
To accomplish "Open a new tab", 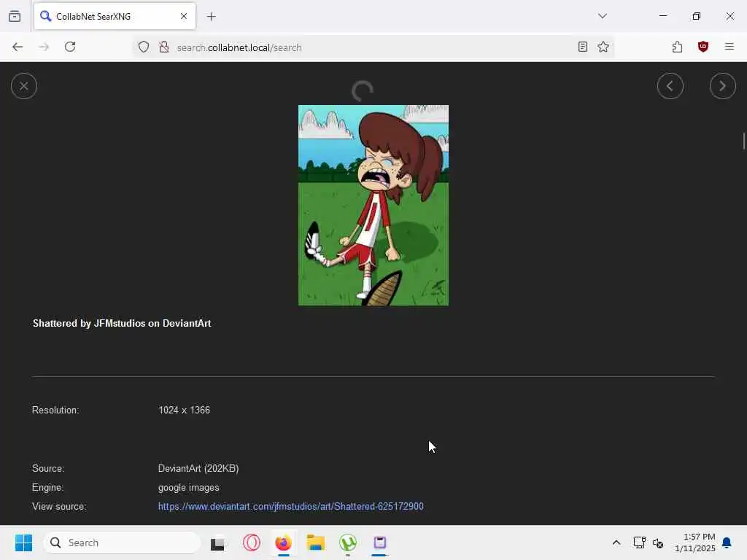I will pos(212,17).
